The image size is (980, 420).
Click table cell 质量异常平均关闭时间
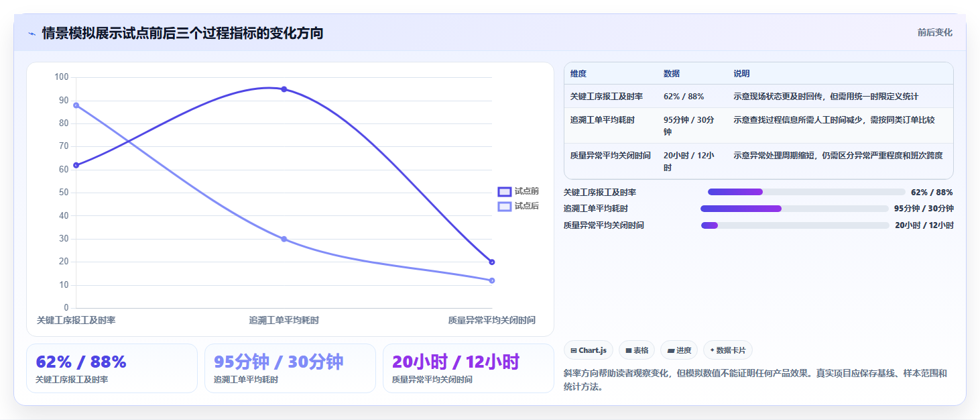pos(611,156)
